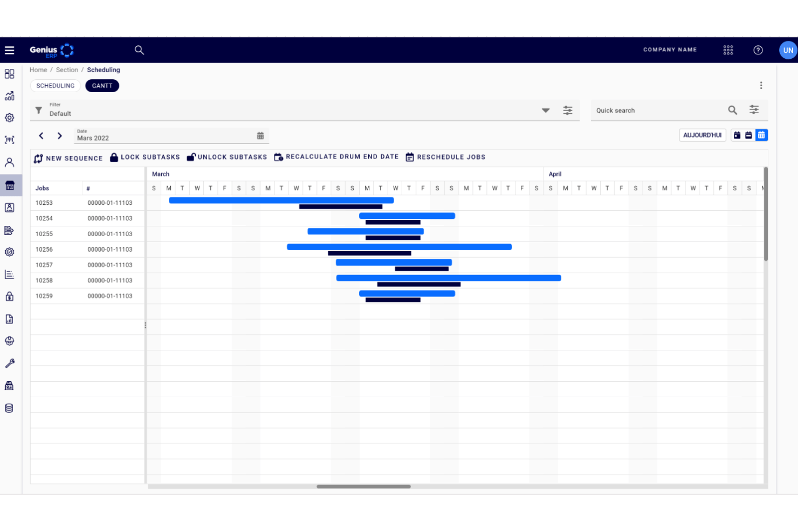Open the dashboard sidebar icon
This screenshot has height=532, width=798.
(x=9, y=74)
